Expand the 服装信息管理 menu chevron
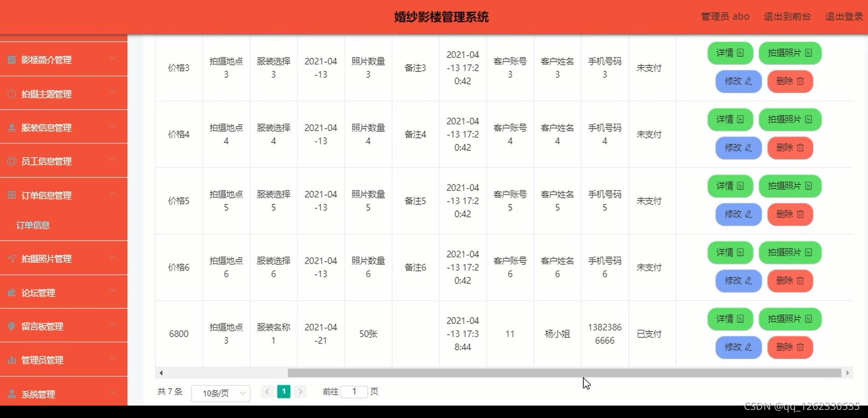Image resolution: width=868 pixels, height=418 pixels. pyautogui.click(x=112, y=127)
